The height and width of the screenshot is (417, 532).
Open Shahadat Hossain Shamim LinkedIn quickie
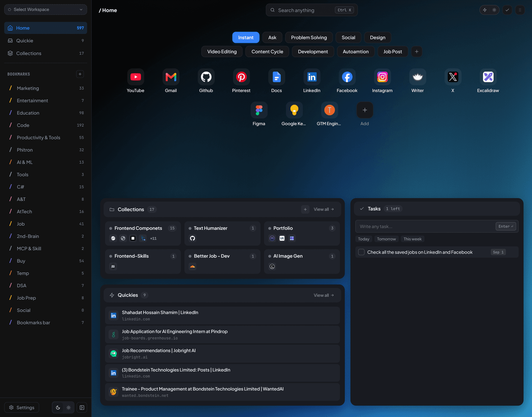[x=222, y=315]
